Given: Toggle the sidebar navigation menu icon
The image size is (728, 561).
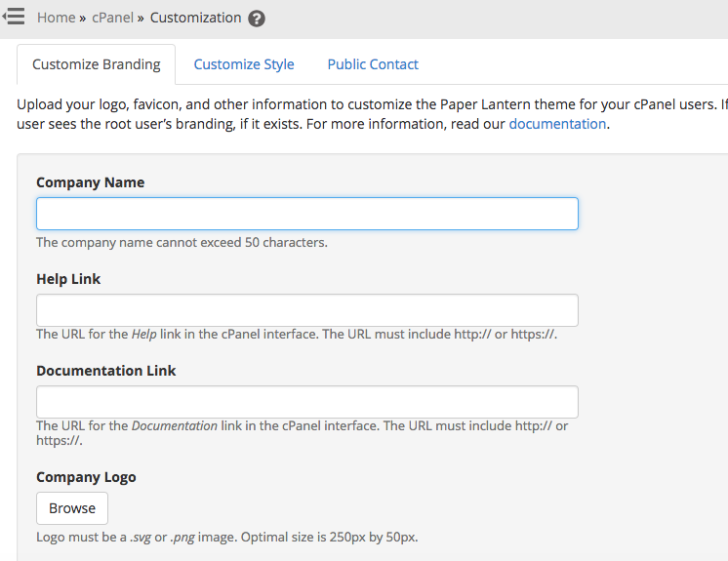Looking at the screenshot, I should point(14,18).
